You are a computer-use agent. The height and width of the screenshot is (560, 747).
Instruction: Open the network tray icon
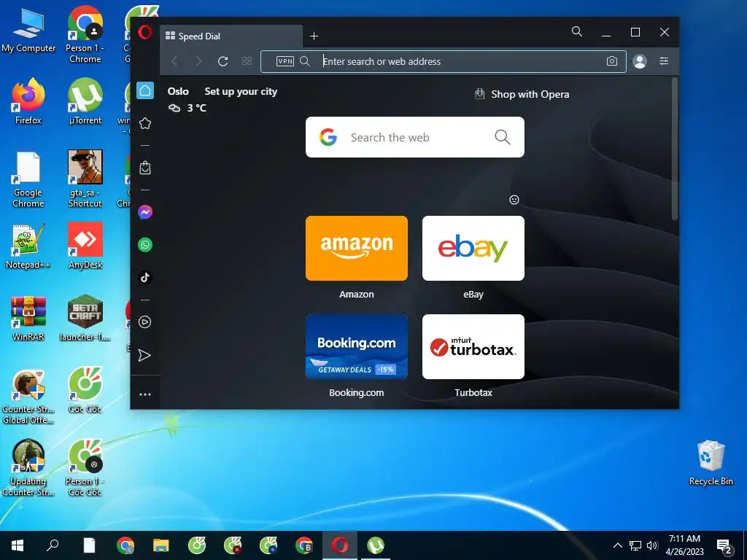click(635, 545)
